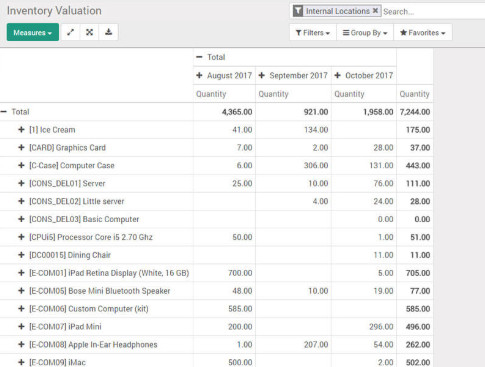Click the funnel icon in filter tag

(298, 11)
